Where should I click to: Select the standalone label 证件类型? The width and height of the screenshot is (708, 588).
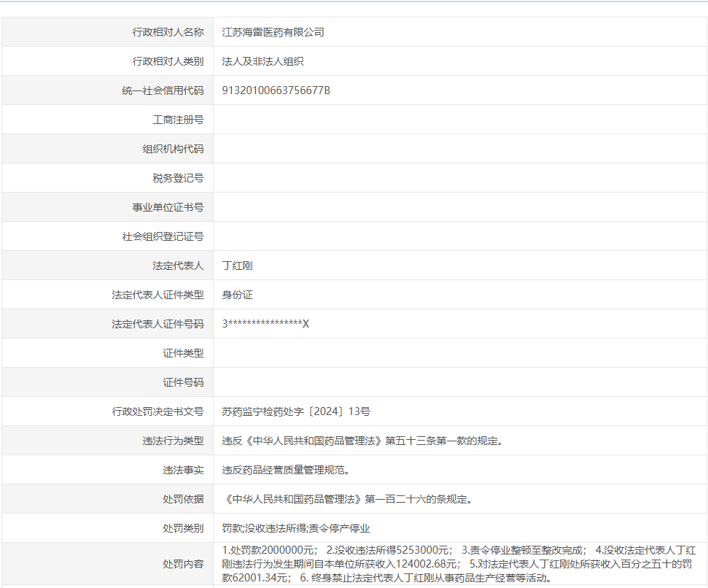[183, 353]
